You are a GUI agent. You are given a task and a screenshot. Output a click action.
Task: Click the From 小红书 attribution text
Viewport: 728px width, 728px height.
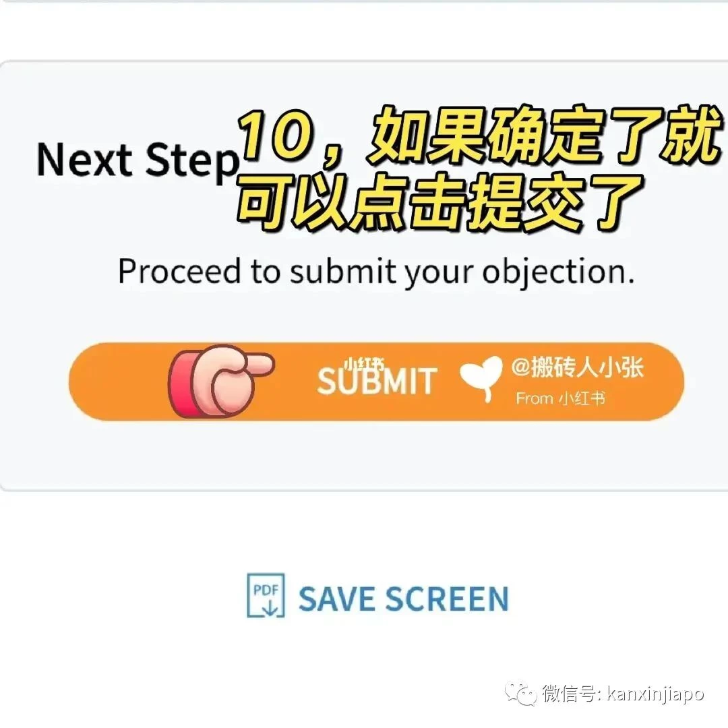pyautogui.click(x=560, y=398)
